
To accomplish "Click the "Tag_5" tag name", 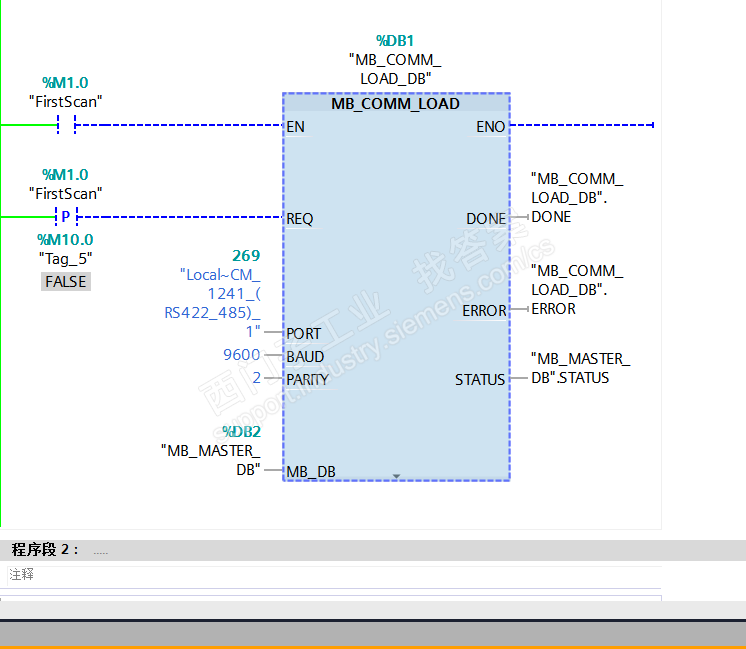I will (x=66, y=259).
